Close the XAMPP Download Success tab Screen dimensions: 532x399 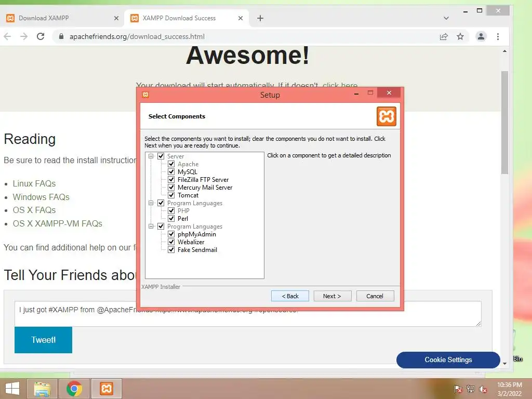(241, 18)
